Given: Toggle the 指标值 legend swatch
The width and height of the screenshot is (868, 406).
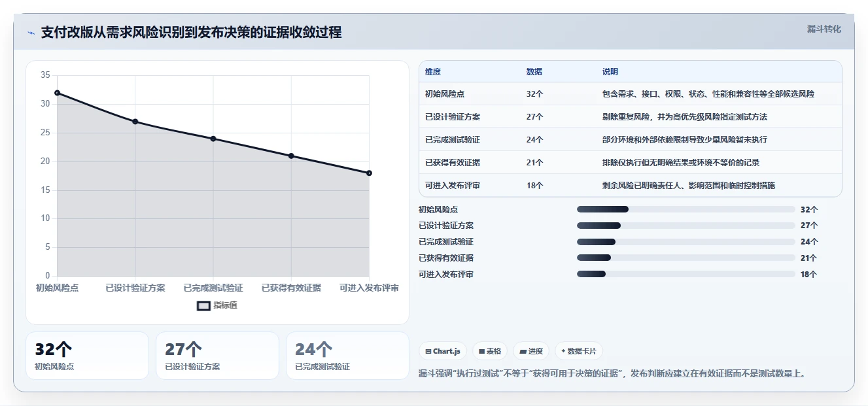Looking at the screenshot, I should tap(203, 305).
